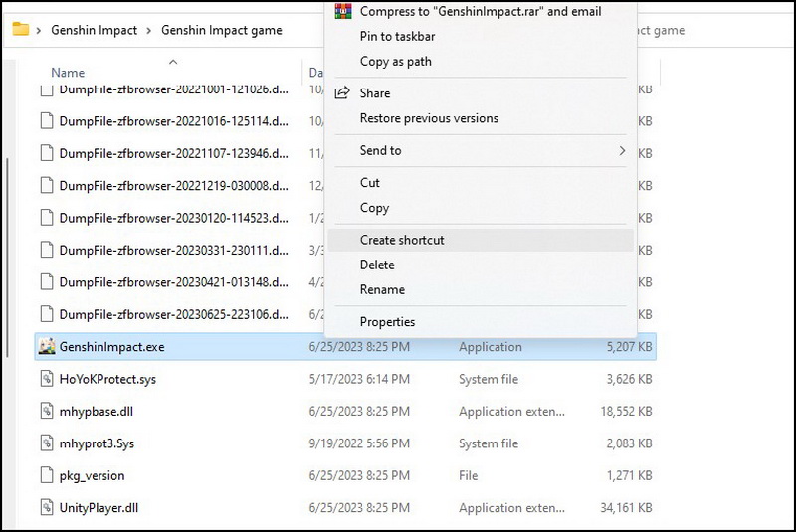Click the type cell of the pkg_version row
Viewport: 796px width, 532px height.
468,475
